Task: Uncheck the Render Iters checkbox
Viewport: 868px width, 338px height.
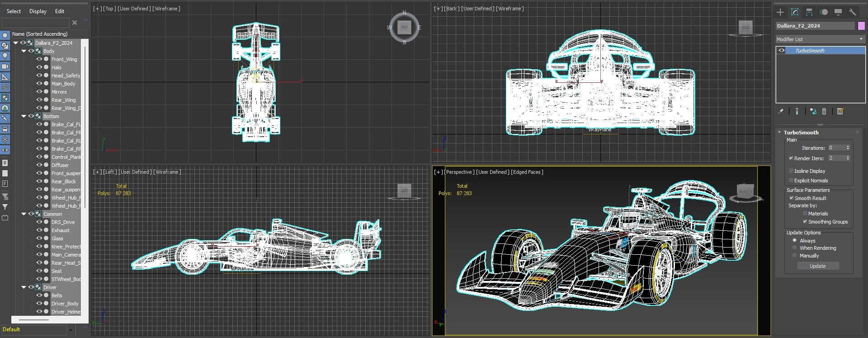Action: (791, 158)
